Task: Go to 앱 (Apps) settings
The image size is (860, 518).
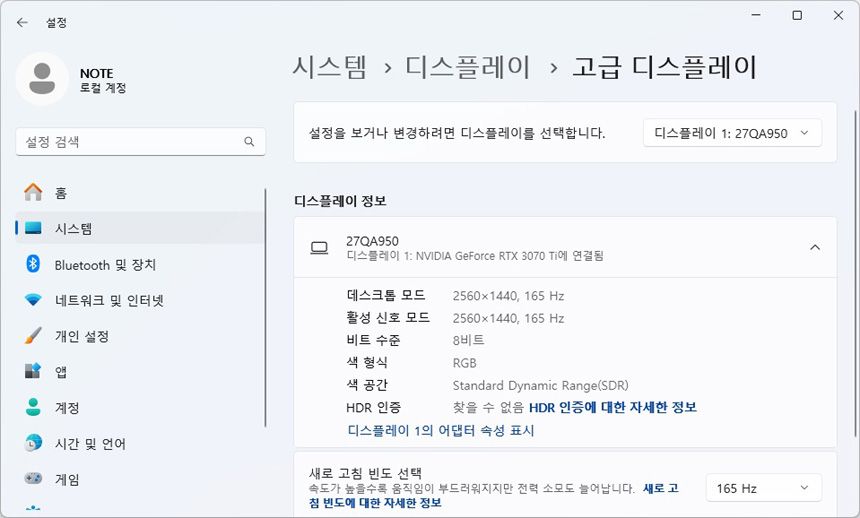Action: click(x=60, y=372)
